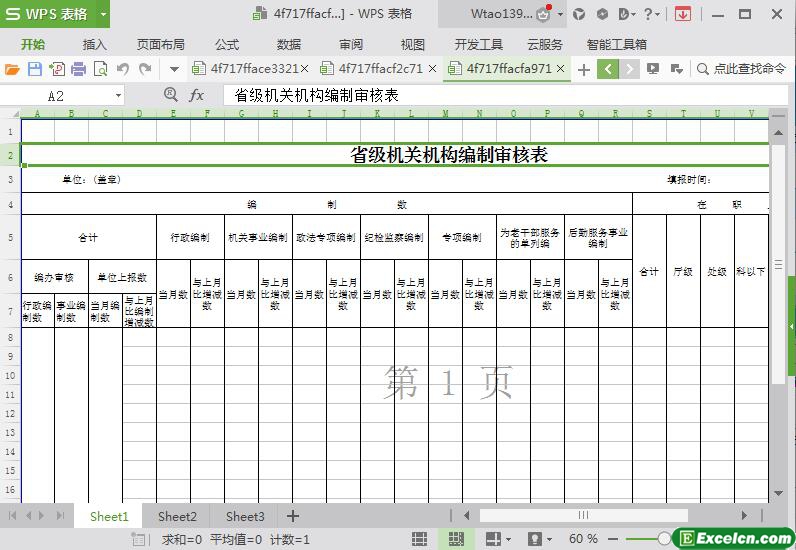Open the 页面布局 ribbon tab

tap(160, 45)
